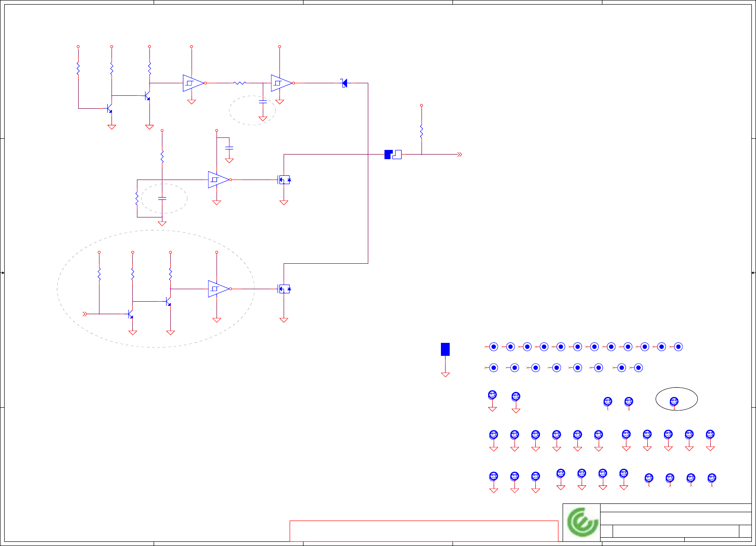Click the green company logo in the title block
Image resolution: width=756 pixels, height=546 pixels.
pos(582,522)
